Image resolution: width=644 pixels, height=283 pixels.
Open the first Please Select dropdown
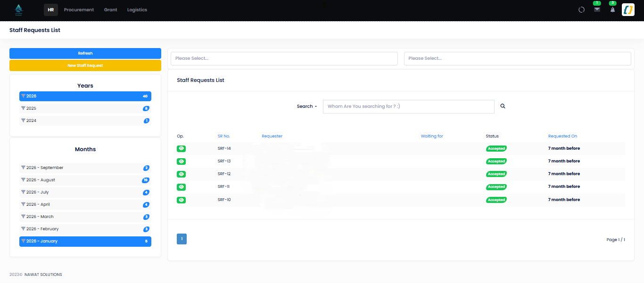[284, 58]
